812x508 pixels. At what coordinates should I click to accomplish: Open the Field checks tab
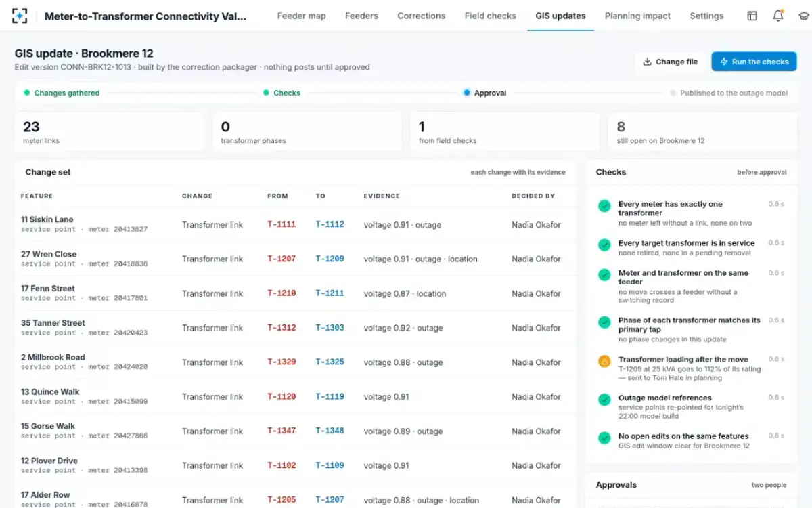point(491,16)
